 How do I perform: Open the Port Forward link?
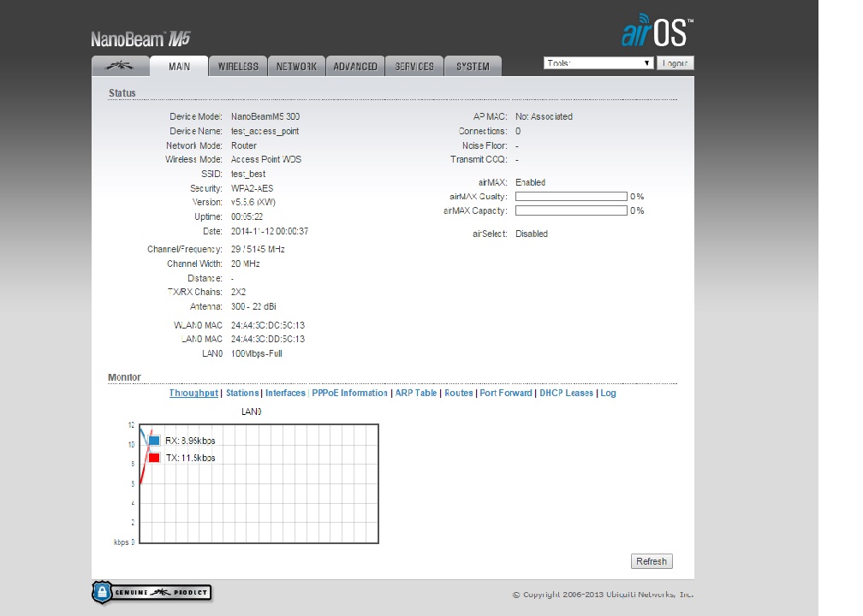tap(506, 394)
